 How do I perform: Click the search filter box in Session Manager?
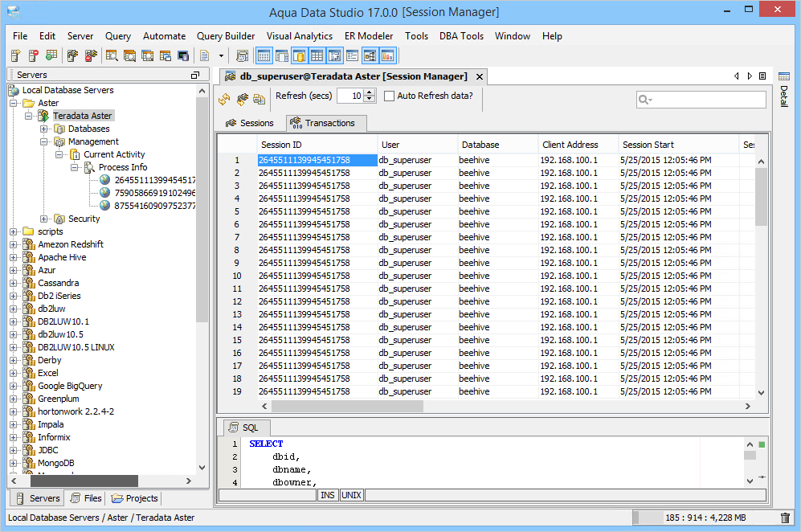(x=701, y=99)
